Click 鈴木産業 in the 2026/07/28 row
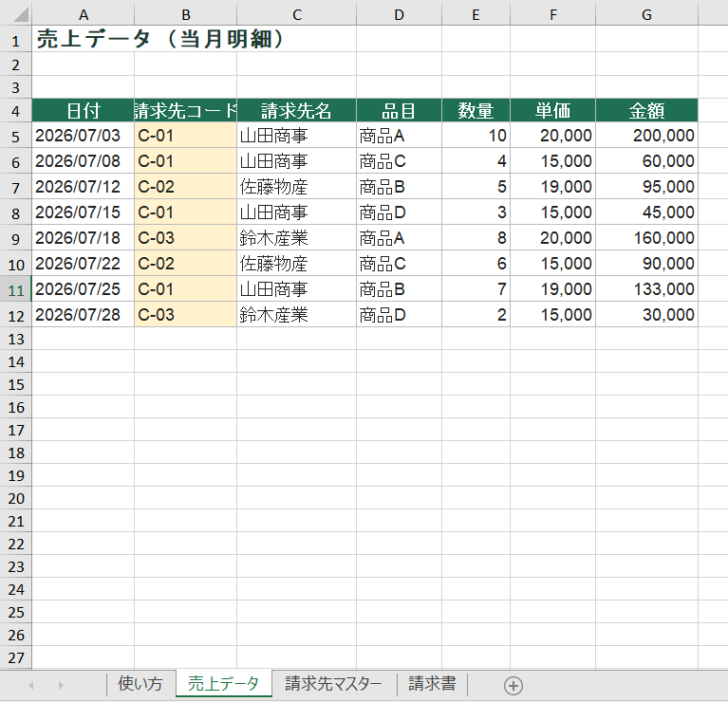Image resolution: width=728 pixels, height=702 pixels. pyautogui.click(x=297, y=315)
